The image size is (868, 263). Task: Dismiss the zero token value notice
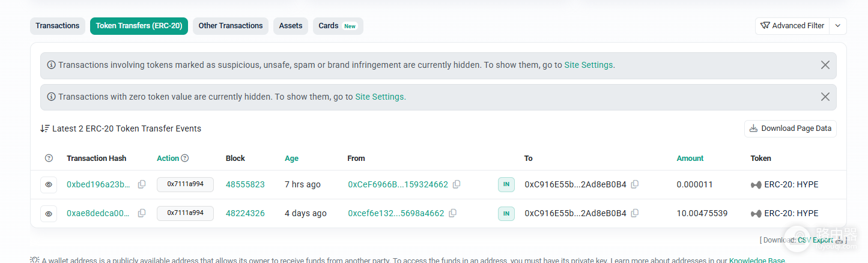coord(825,97)
